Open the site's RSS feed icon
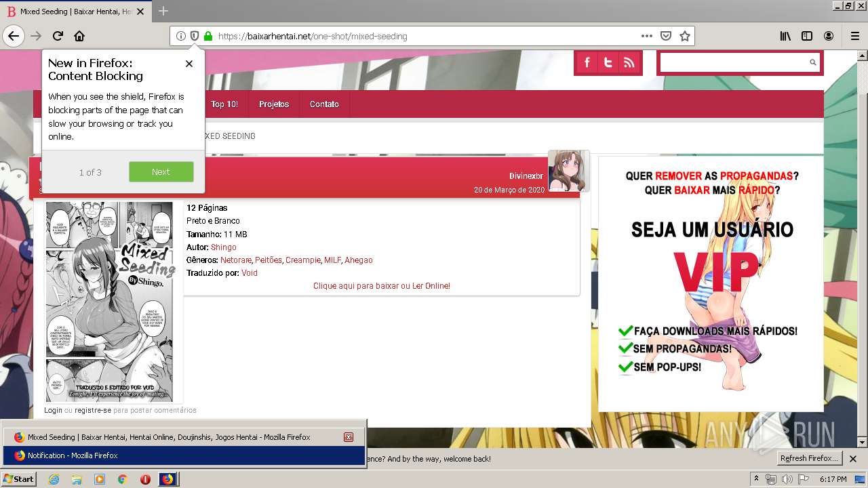The height and width of the screenshot is (488, 868). click(x=629, y=62)
